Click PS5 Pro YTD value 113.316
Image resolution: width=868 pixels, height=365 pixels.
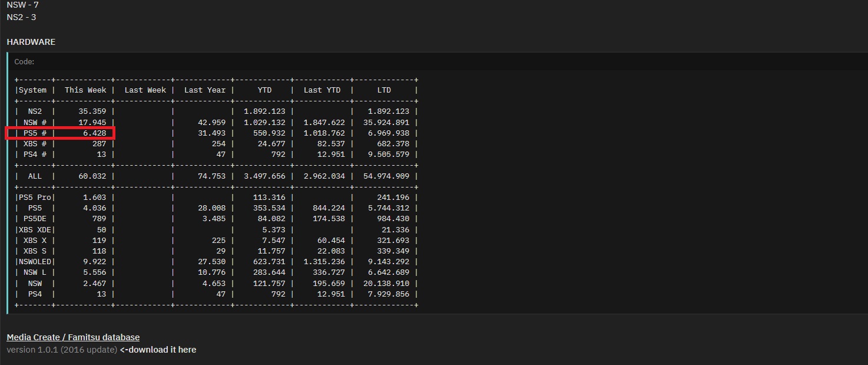point(269,198)
